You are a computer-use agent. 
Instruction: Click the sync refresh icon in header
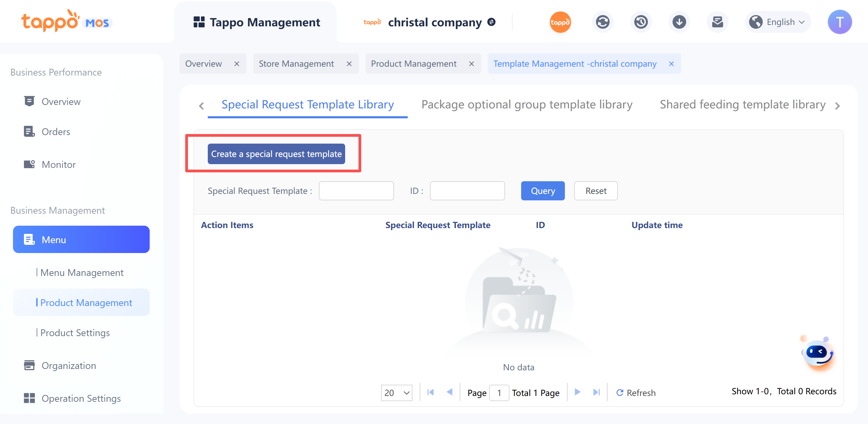pyautogui.click(x=602, y=22)
